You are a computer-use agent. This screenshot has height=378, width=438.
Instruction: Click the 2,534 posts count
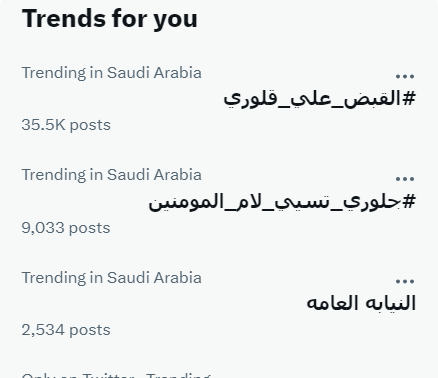pyautogui.click(x=66, y=330)
